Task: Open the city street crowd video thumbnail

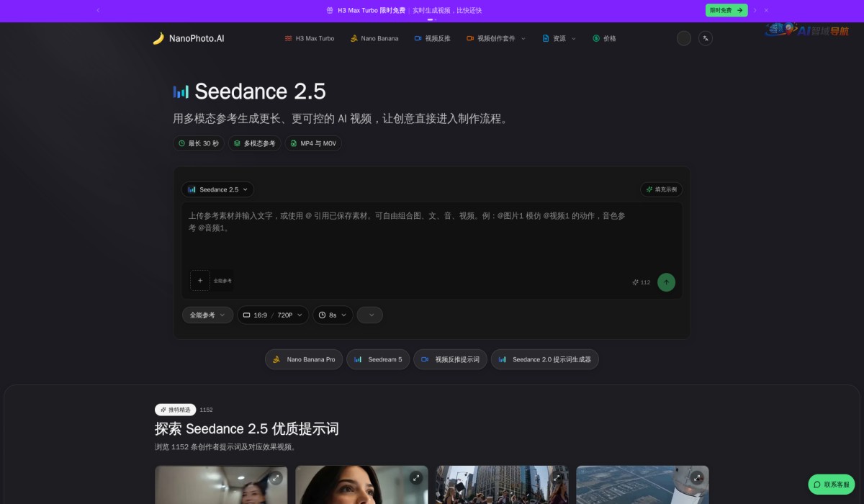Action: pyautogui.click(x=502, y=485)
